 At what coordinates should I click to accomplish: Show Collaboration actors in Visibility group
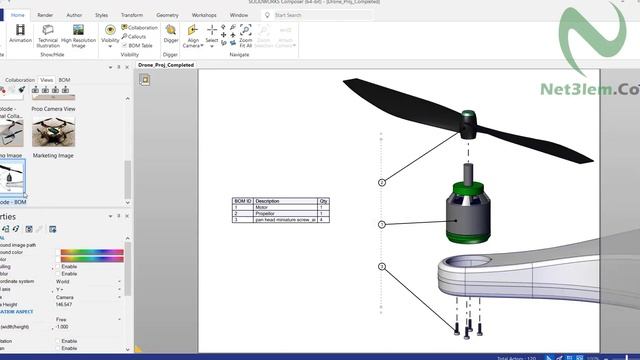[140, 27]
